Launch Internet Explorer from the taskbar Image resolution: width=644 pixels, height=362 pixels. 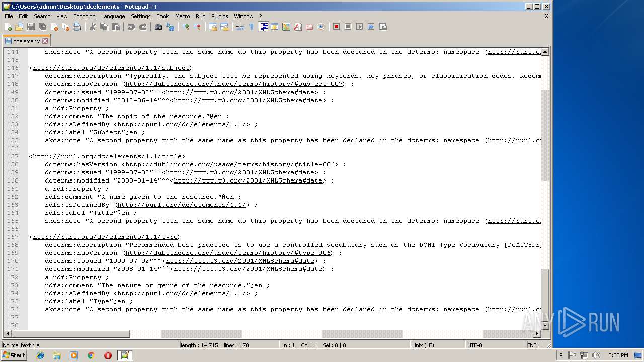coord(40,355)
